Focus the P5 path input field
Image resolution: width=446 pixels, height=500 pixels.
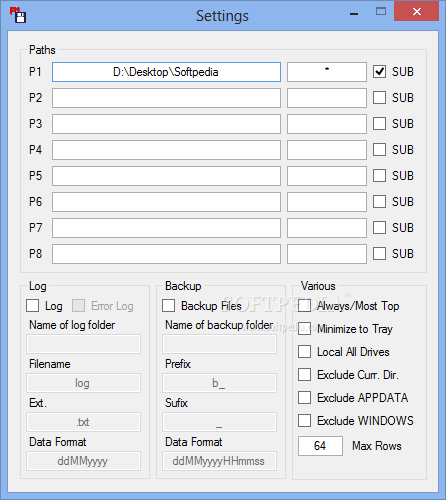point(166,176)
